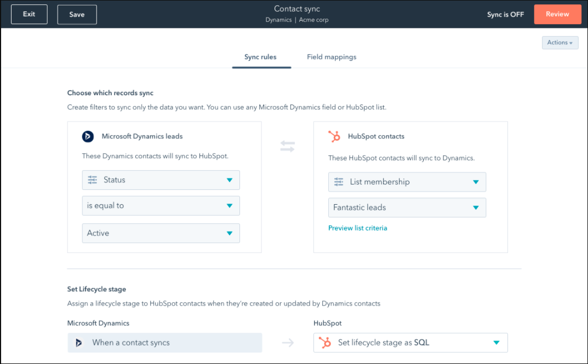Image resolution: width=588 pixels, height=364 pixels.
Task: Change the Set lifecycle stage as SQL dropdown
Action: pos(410,342)
